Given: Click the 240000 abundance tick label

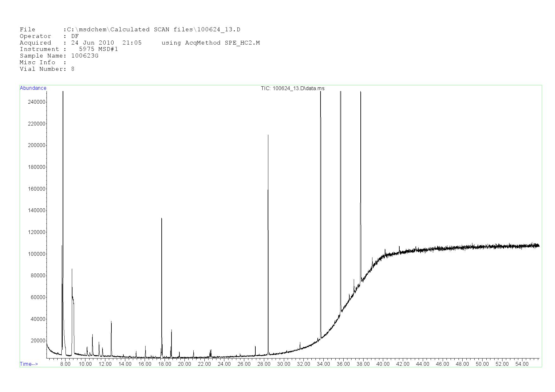Looking at the screenshot, I should click(x=37, y=102).
